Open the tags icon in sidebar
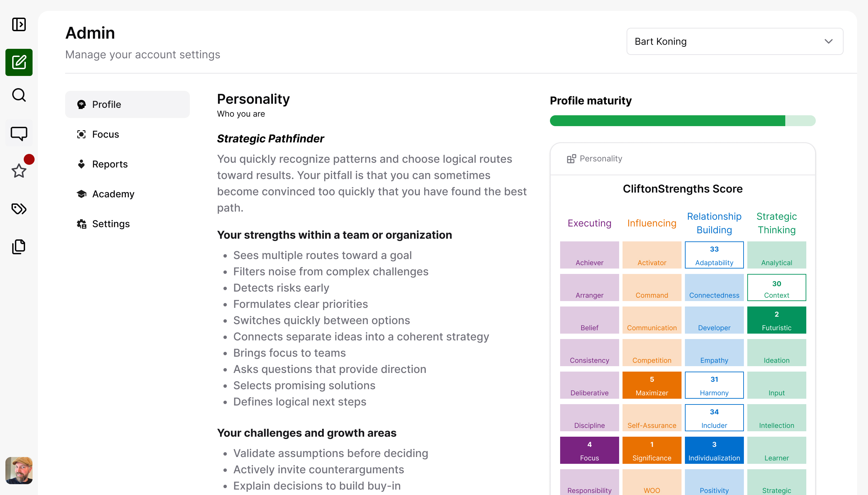The image size is (868, 495). pos(19,209)
